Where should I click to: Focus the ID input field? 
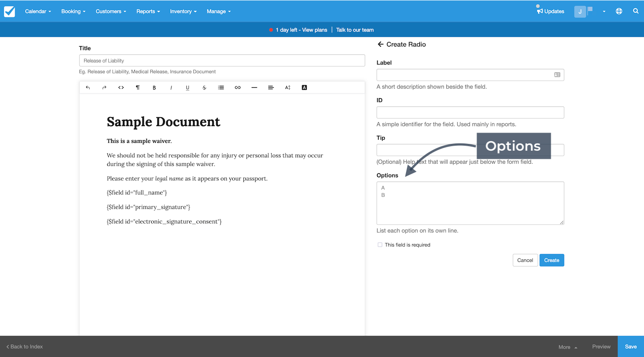(x=470, y=112)
